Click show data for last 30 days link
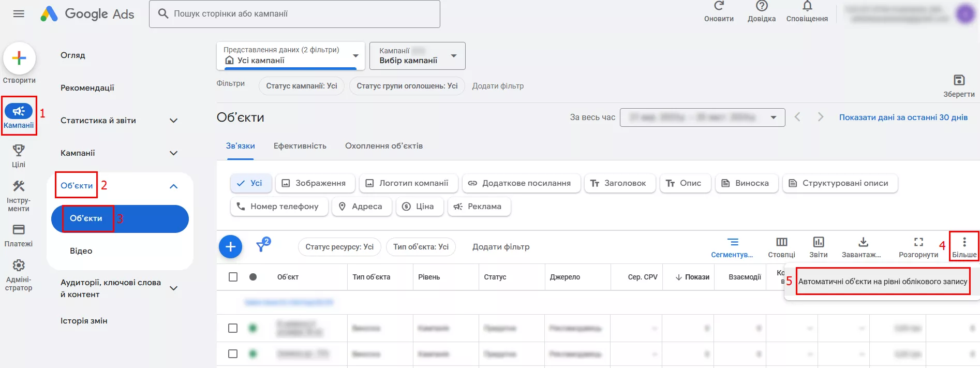The width and height of the screenshot is (980, 368). tap(903, 117)
